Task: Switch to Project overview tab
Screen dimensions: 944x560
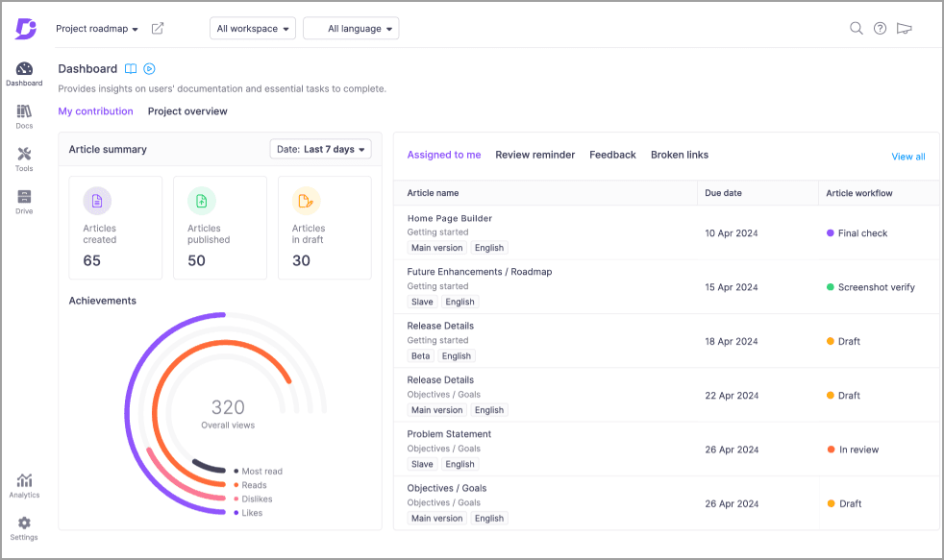Action: 187,111
